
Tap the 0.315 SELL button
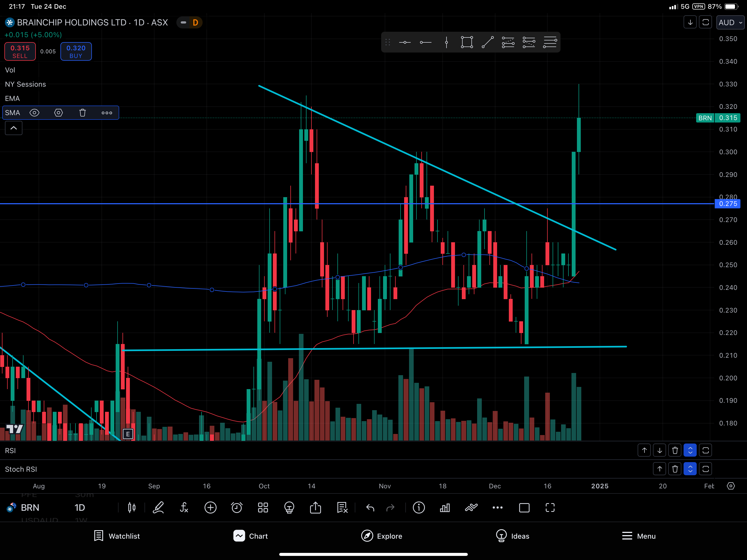click(x=20, y=51)
